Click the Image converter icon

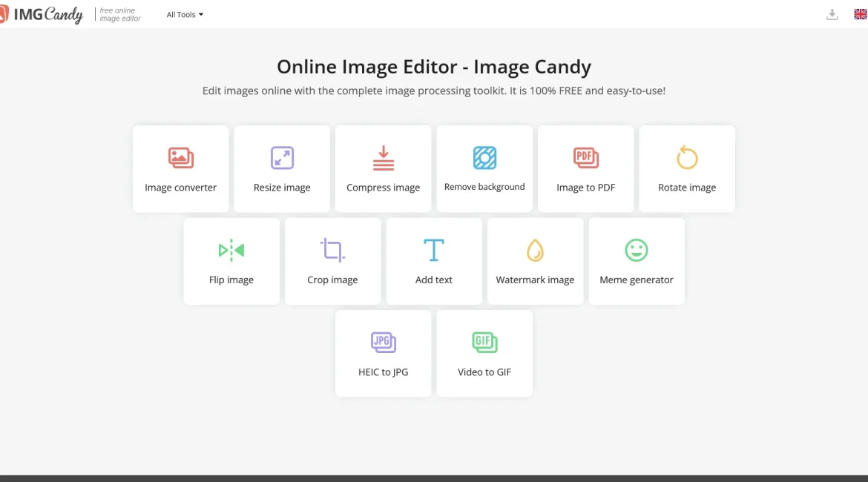tap(180, 158)
